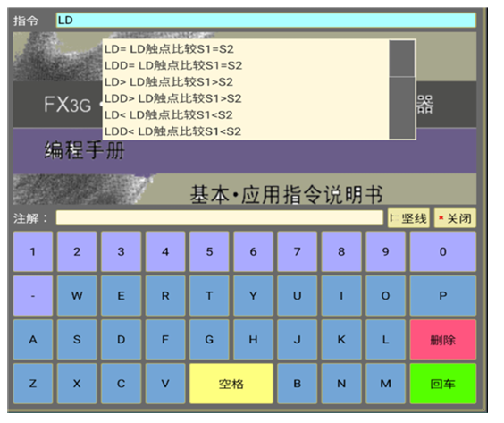Image resolution: width=504 pixels, height=423 pixels.
Task: Tap the I key
Action: click(x=341, y=296)
